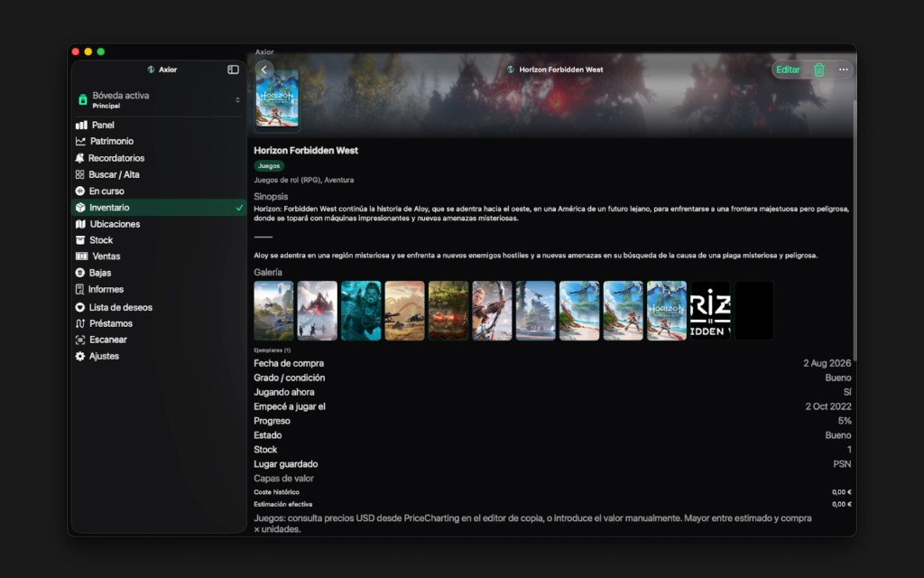Image resolution: width=924 pixels, height=578 pixels.
Task: Click the En curso circle icon
Action: pos(80,191)
